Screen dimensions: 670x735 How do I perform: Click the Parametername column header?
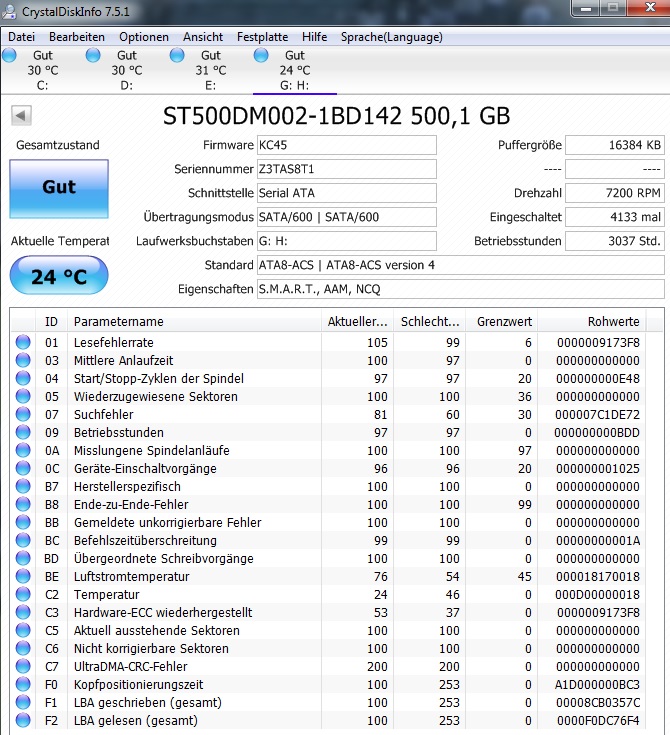(x=195, y=322)
